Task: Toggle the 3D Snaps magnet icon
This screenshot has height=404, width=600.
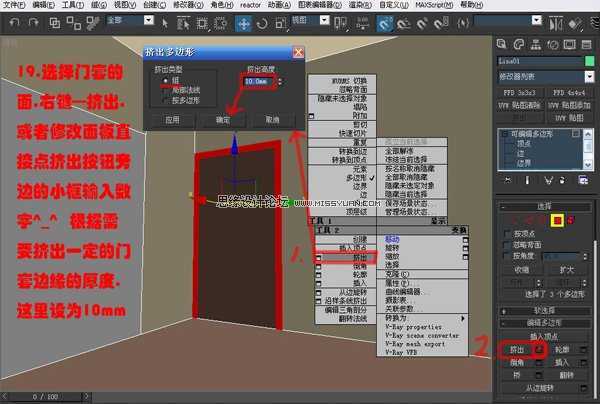Action: tap(384, 24)
